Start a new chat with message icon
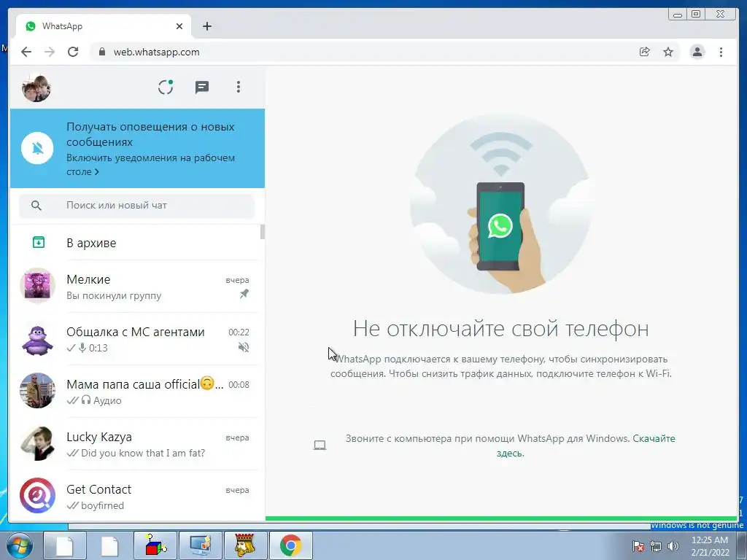Viewport: 747px width, 560px height. pos(202,87)
